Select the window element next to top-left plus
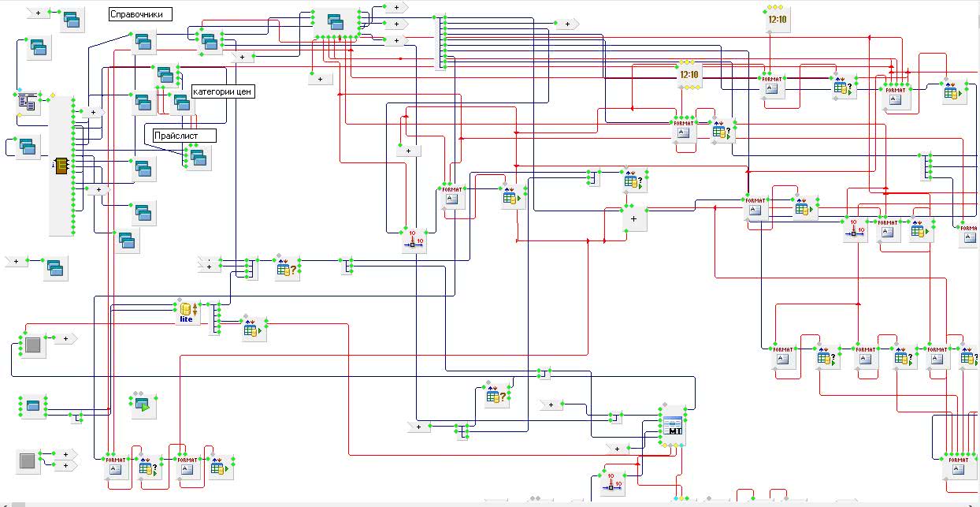980x507 pixels. tap(72, 21)
